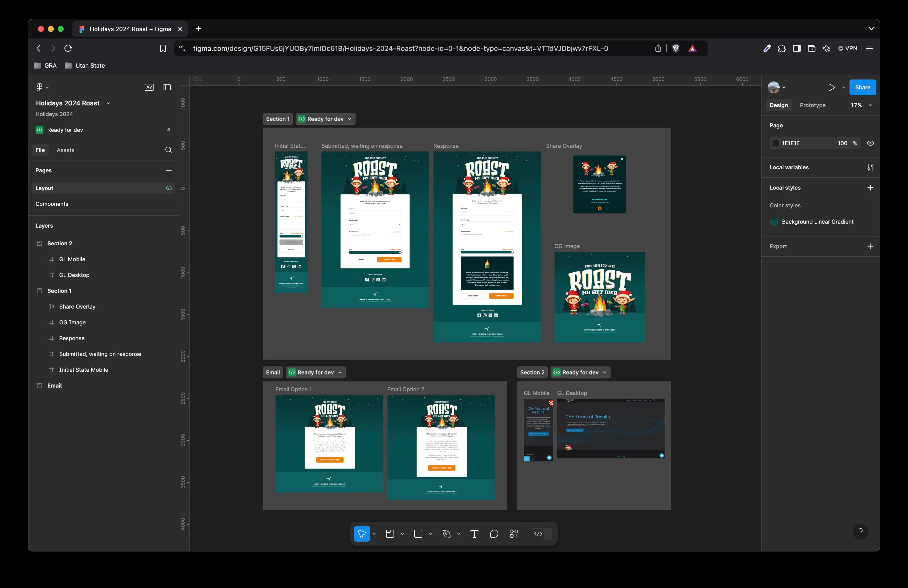
Task: Switch to the Design tab
Action: coord(779,105)
